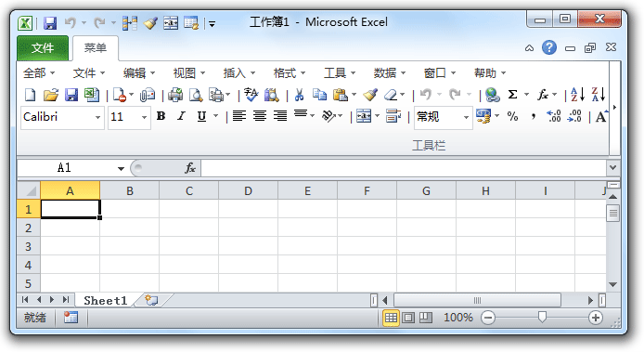Toggle underline formatting

(201, 116)
